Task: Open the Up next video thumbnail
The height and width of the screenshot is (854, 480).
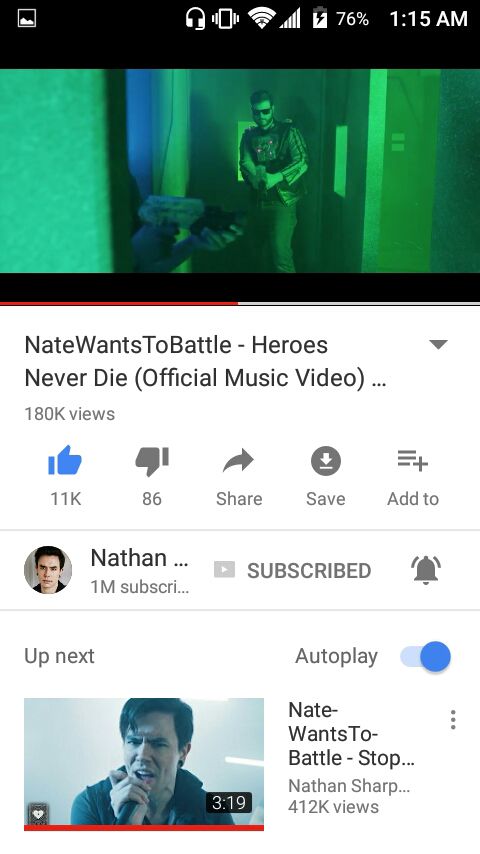Action: tap(144, 764)
